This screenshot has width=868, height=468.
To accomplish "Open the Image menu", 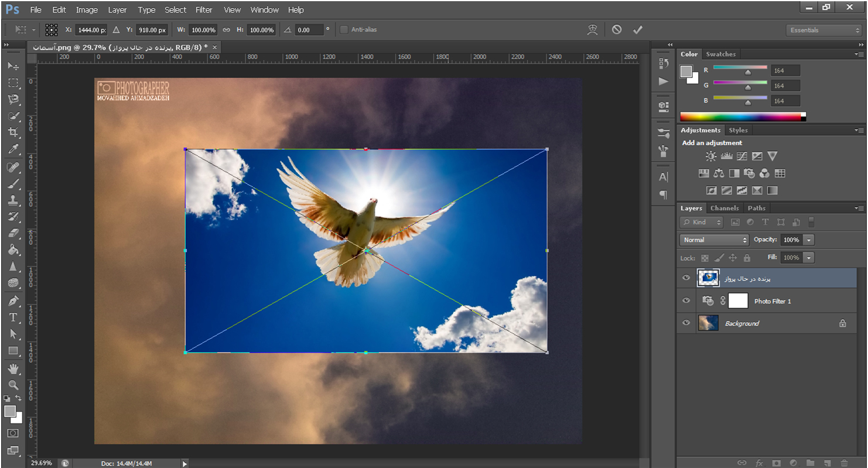I will [x=87, y=10].
